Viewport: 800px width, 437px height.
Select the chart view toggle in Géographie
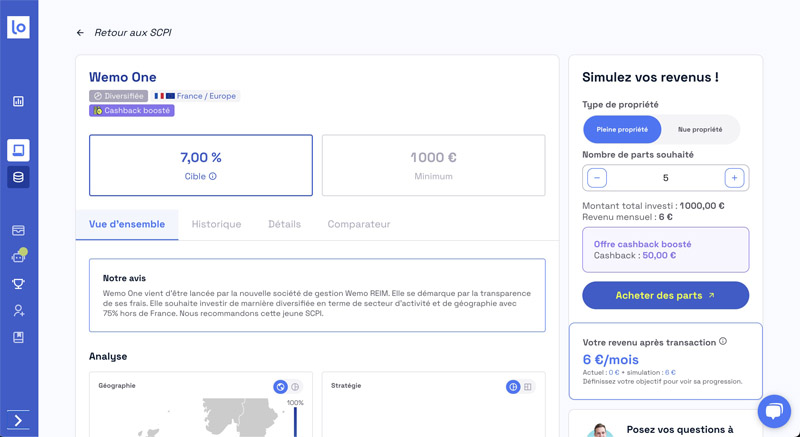tap(295, 387)
